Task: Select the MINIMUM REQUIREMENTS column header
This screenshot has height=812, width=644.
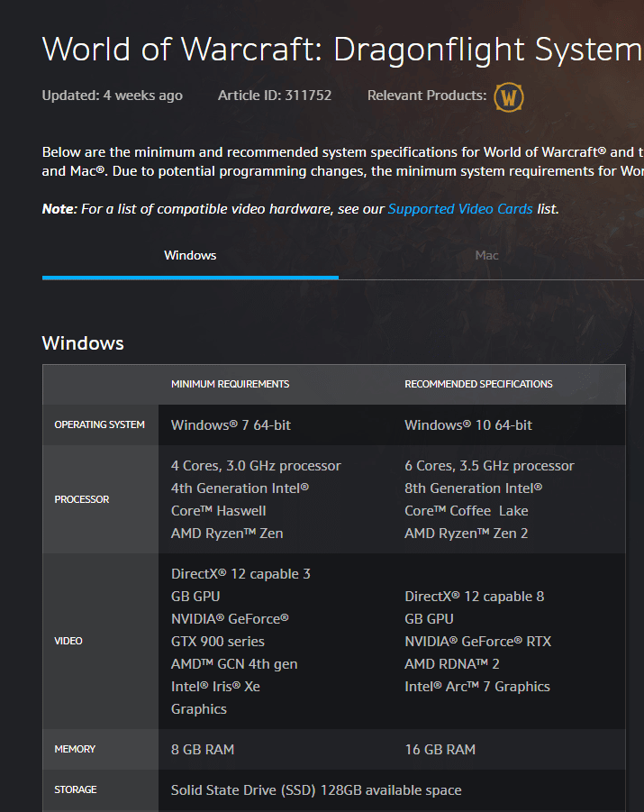Action: click(231, 383)
